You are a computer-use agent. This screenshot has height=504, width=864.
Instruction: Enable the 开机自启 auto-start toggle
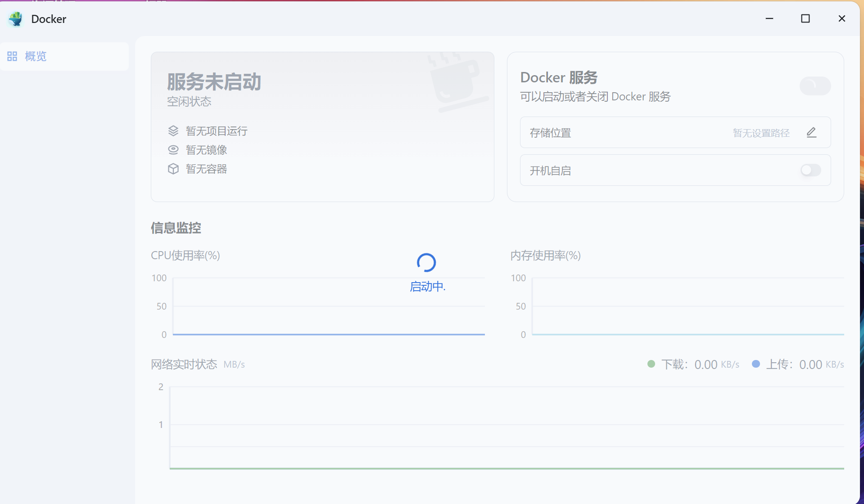tap(810, 171)
